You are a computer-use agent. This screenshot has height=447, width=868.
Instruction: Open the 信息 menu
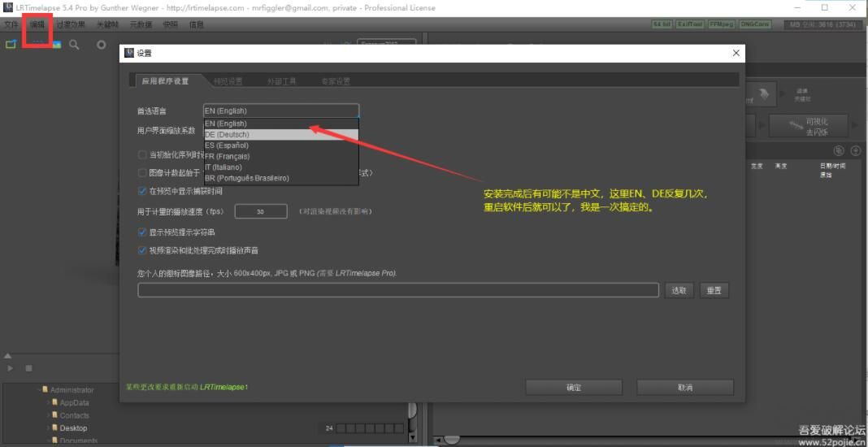coord(197,25)
